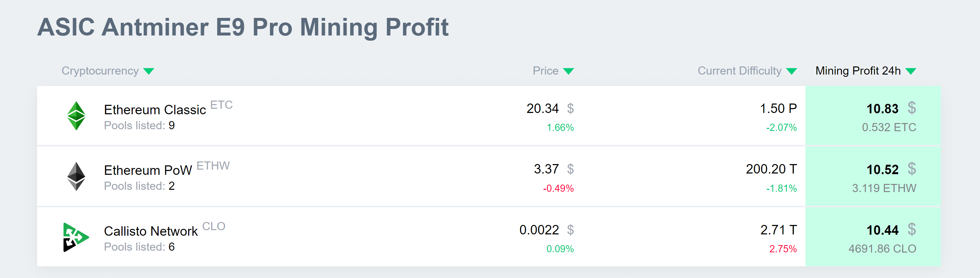
Task: Toggle the Current Difficulty column sorting
Action: (x=792, y=71)
